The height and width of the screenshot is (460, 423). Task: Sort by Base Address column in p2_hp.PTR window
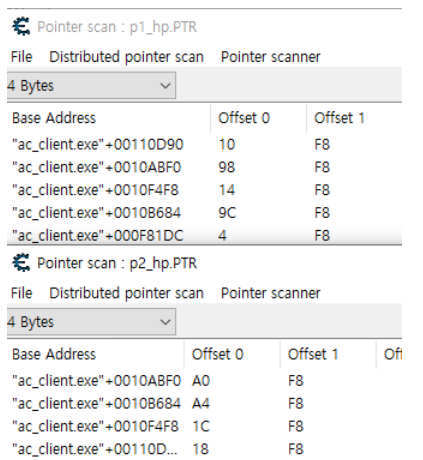(95, 354)
